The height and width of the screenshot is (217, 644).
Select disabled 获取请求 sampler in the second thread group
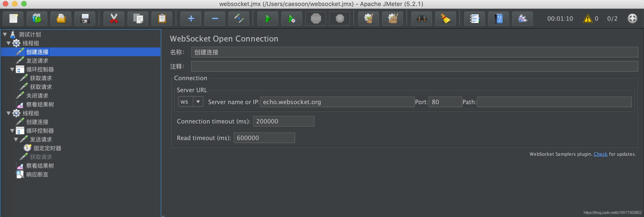(x=41, y=157)
